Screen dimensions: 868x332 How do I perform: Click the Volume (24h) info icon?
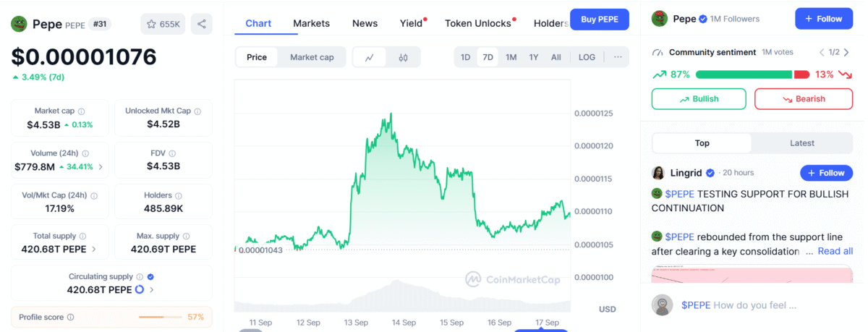(x=85, y=153)
